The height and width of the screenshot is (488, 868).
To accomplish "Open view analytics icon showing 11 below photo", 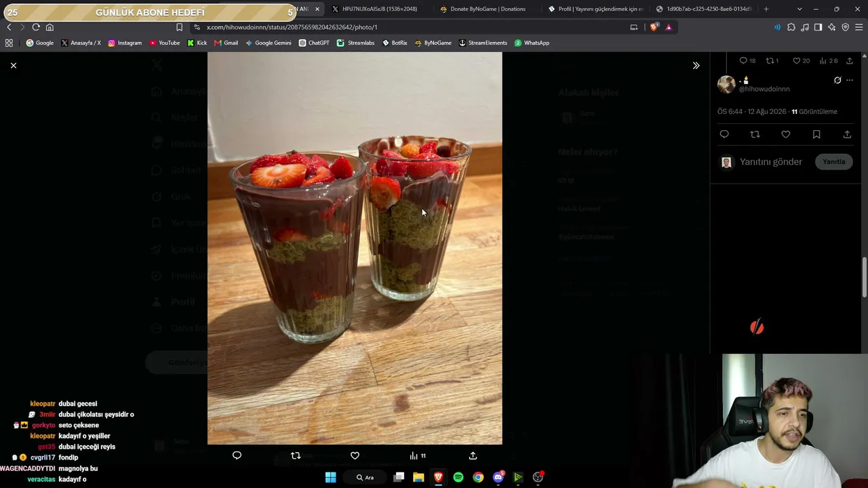I will [x=418, y=455].
